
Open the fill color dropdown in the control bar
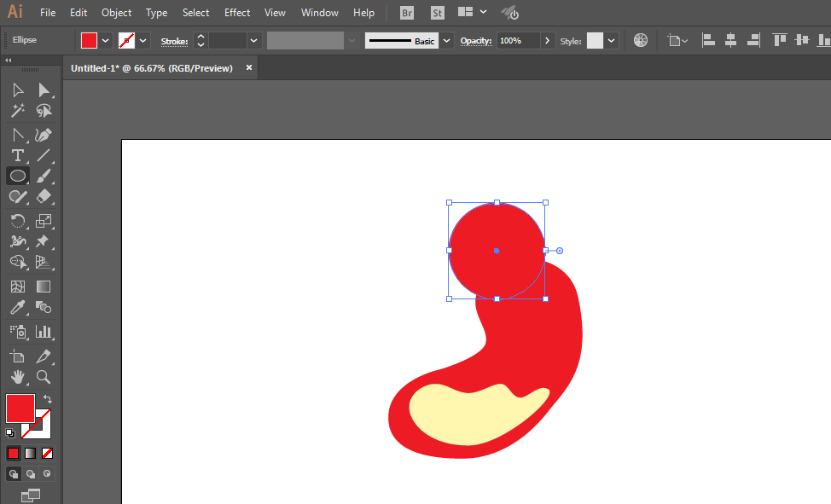[x=106, y=41]
